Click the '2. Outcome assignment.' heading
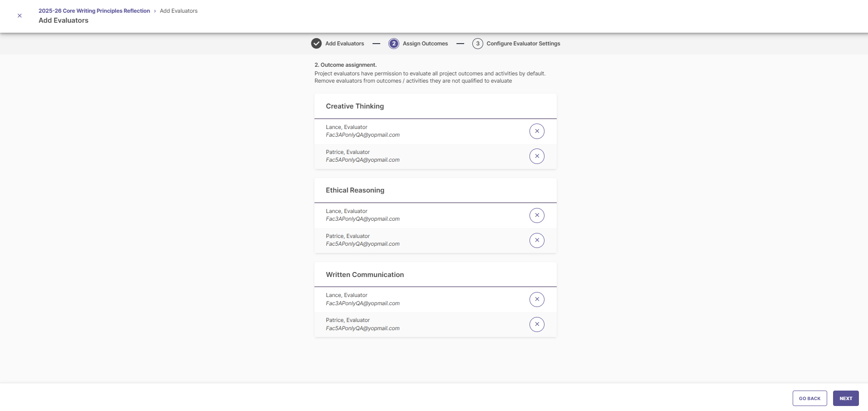Image resolution: width=868 pixels, height=411 pixels. (345, 65)
